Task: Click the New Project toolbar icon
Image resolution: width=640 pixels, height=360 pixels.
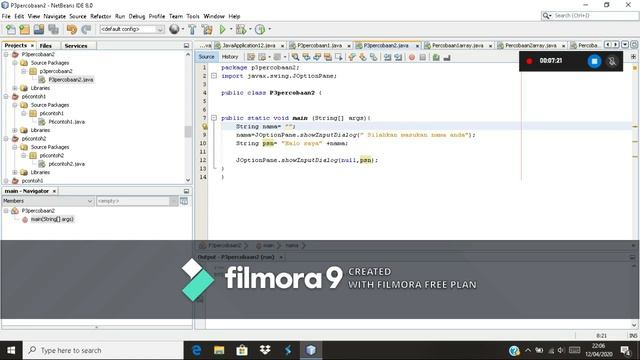Action: click(24, 29)
